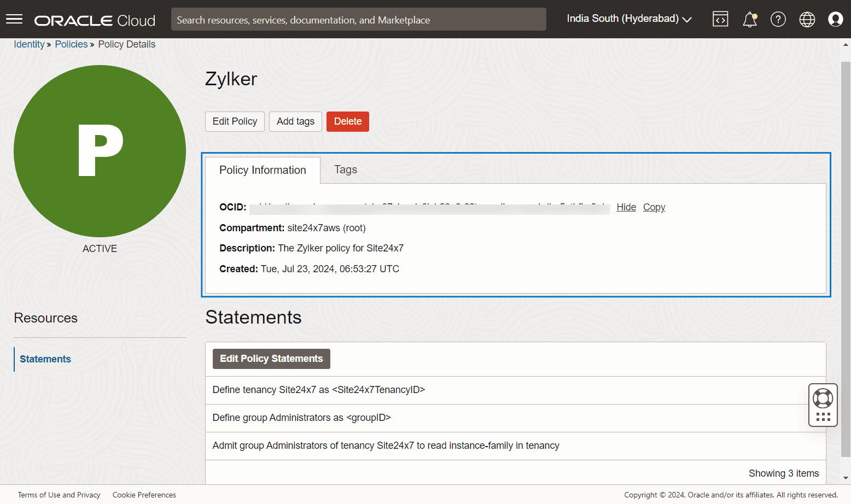851x504 pixels.
Task: Select Statements in Resources sidebar
Action: pyautogui.click(x=45, y=359)
